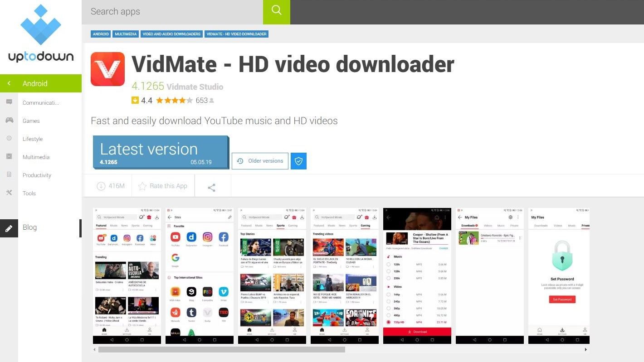Collapse the Android sidebar via its chevron

coord(10,83)
